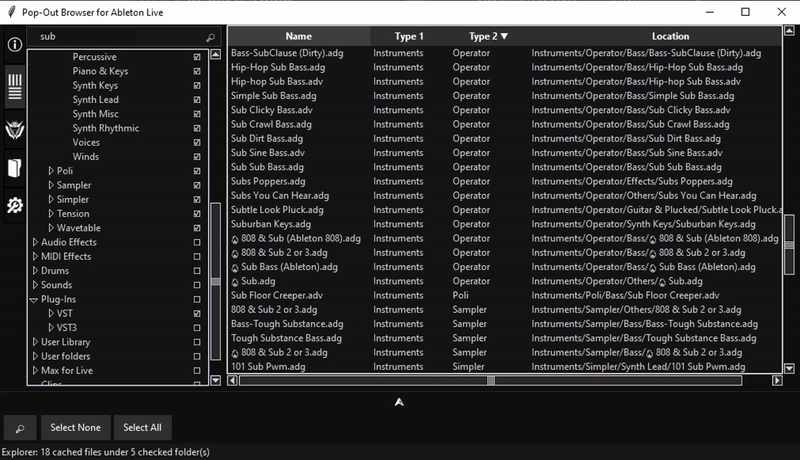This screenshot has height=460, width=800.
Task: Click the bottom-left search magnifier button
Action: pos(20,428)
